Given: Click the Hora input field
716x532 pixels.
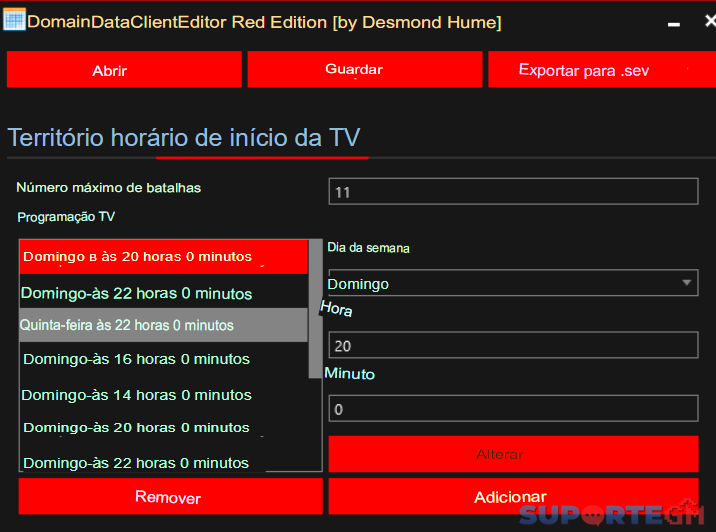Looking at the screenshot, I should [513, 345].
